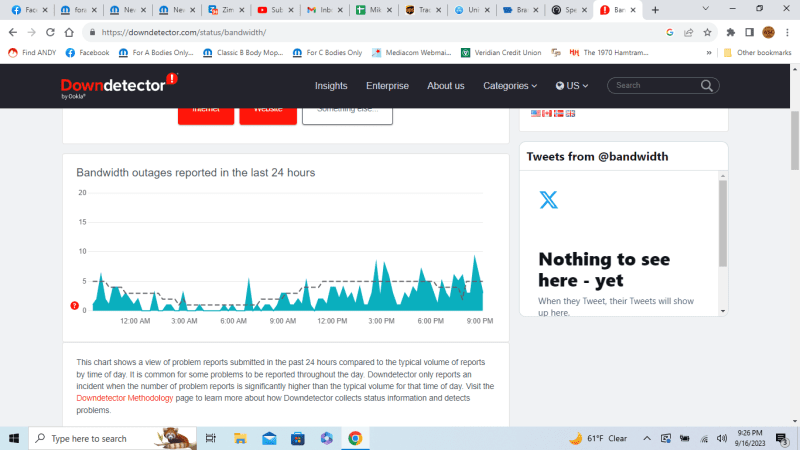Click the tweets panel scroll down arrow
This screenshot has width=800, height=450.
tap(723, 311)
